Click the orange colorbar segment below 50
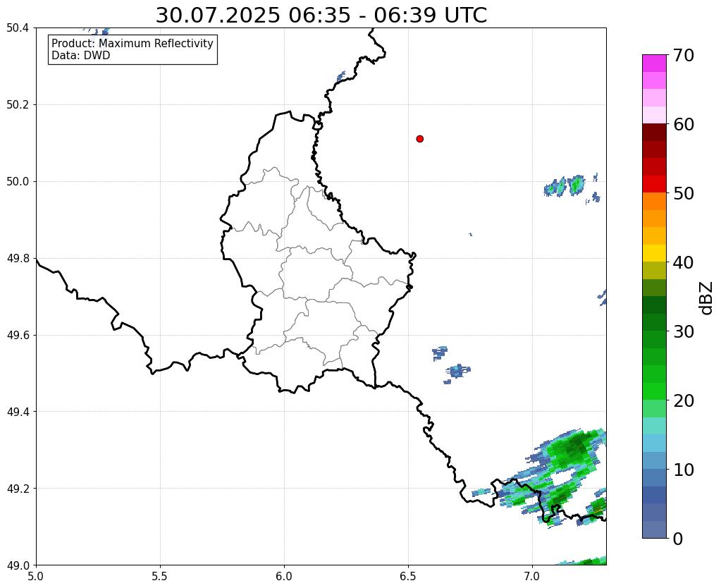Screen dimensions: 721x588 [x=654, y=202]
